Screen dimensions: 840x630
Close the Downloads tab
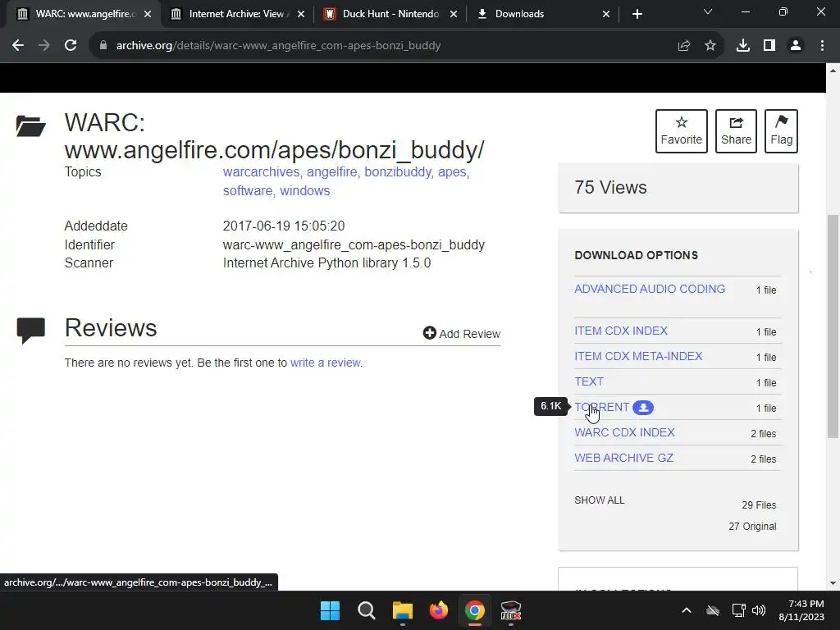point(606,14)
